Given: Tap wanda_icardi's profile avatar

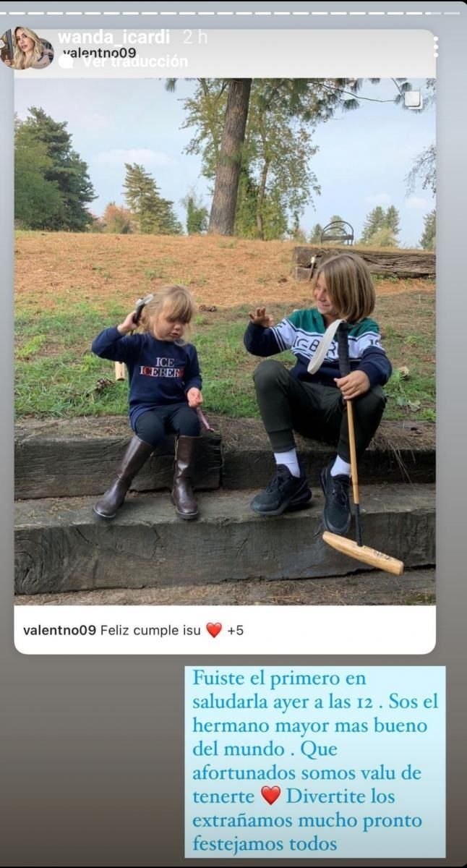Looking at the screenshot, I should (27, 48).
